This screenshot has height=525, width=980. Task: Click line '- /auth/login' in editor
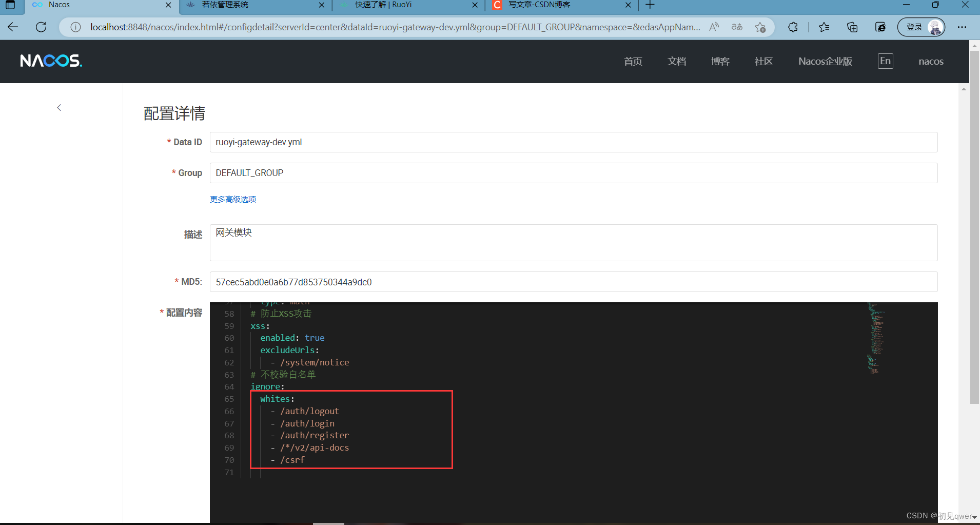(x=303, y=423)
